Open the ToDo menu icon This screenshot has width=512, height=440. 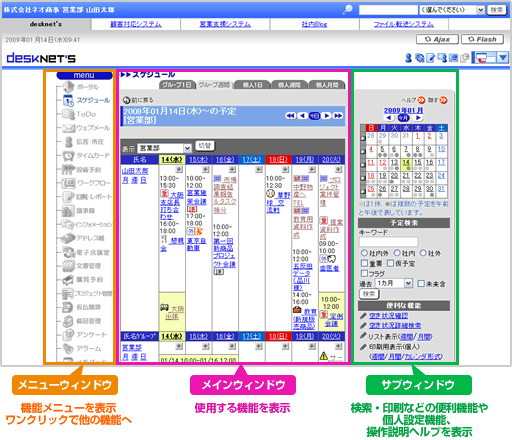pyautogui.click(x=69, y=114)
